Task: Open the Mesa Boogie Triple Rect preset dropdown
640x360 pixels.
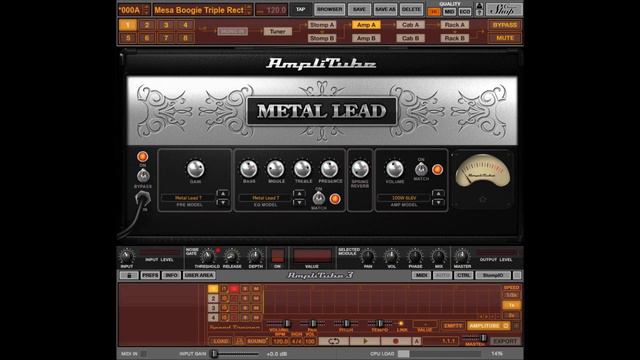Action: [x=203, y=10]
